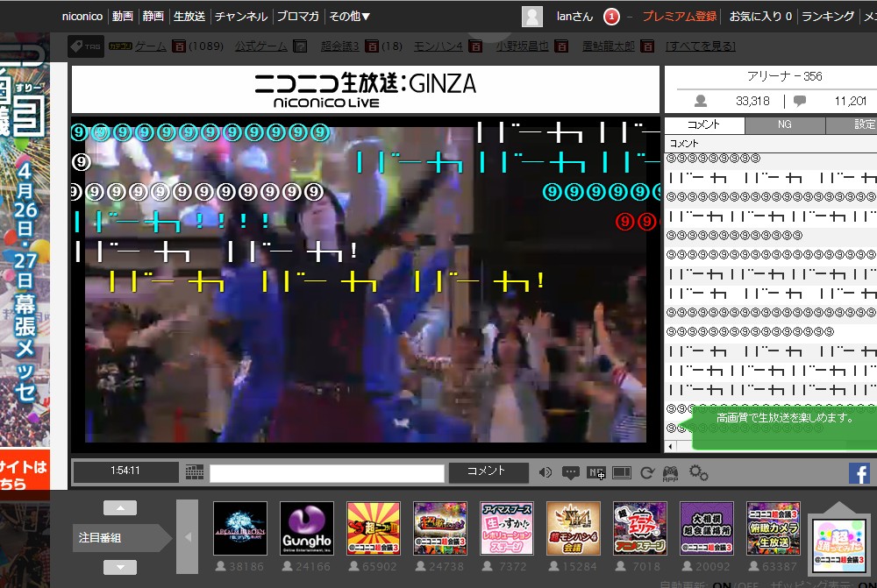Open その他 dropdown in top navigation
The height and width of the screenshot is (588, 877).
click(x=350, y=16)
